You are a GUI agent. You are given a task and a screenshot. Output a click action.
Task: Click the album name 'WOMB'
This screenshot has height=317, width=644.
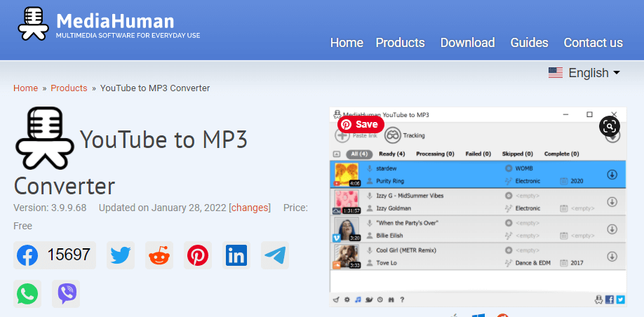[x=524, y=168]
